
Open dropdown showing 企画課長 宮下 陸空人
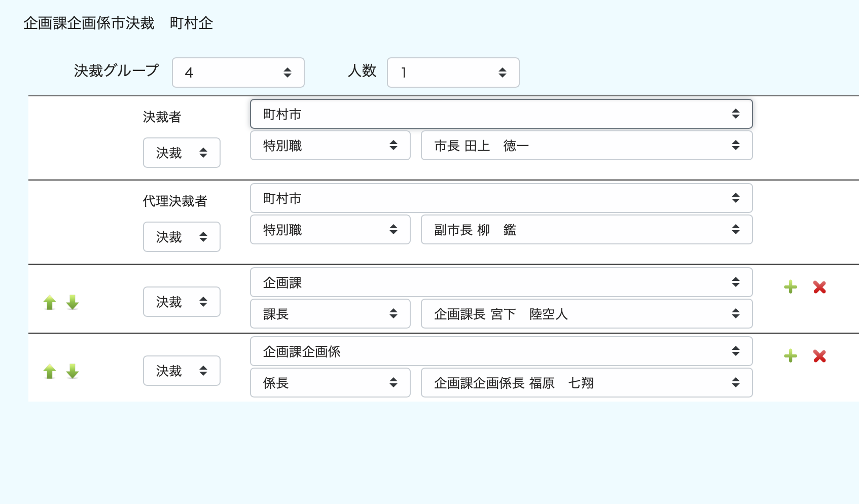(x=586, y=314)
